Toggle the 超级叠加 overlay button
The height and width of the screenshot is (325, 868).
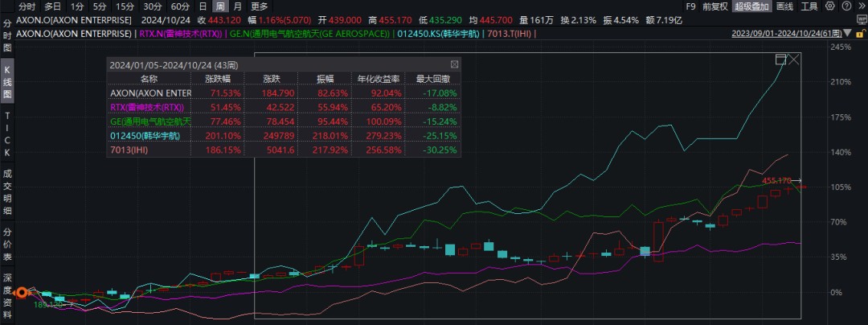click(751, 6)
